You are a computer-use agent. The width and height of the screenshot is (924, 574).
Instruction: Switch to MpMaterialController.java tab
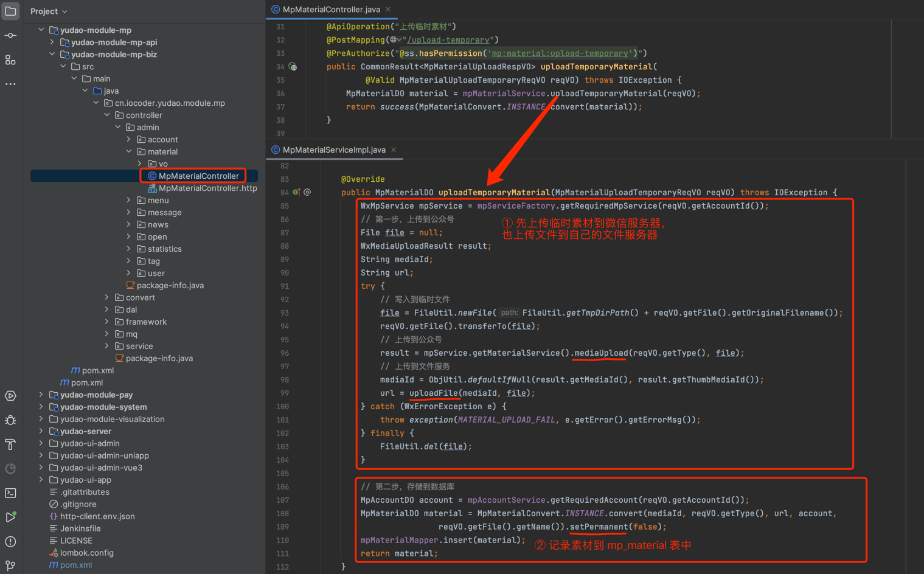click(x=330, y=10)
